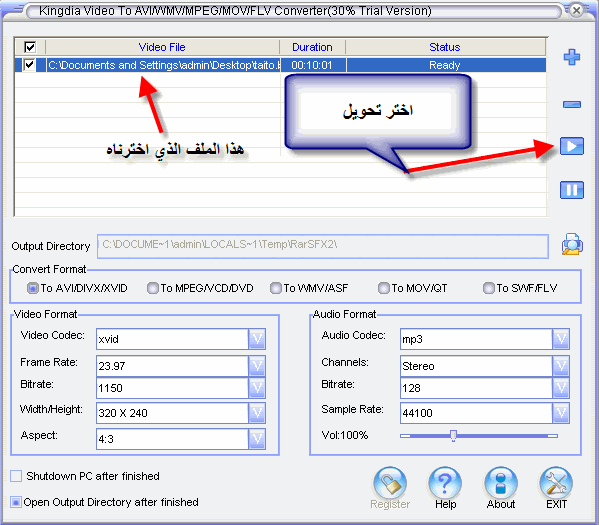Screen dimensions: 599x525
Task: Expand the Audio Codec mp3 dropdown
Action: (561, 339)
